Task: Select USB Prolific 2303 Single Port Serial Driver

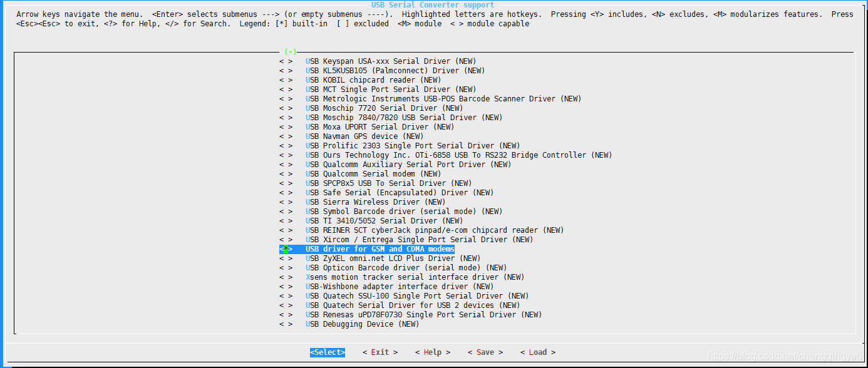Action: pos(413,146)
